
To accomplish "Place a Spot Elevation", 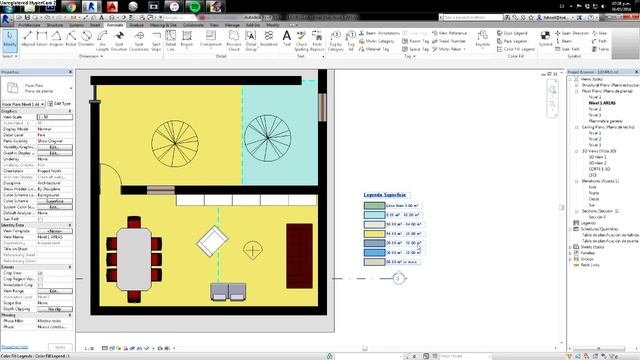I will pyautogui.click(x=119, y=41).
